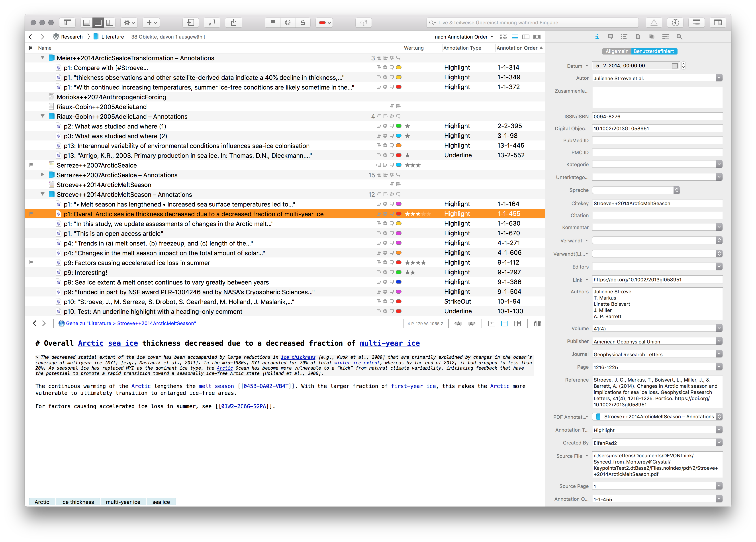The image size is (756, 542).
Task: Collapse the Meier++2014 Annotations group
Action: (x=42, y=58)
